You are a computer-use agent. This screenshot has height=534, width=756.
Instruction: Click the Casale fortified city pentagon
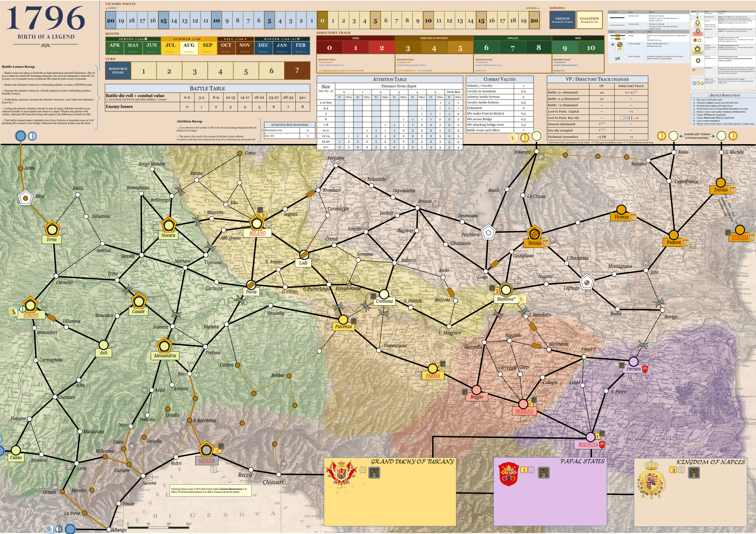(x=139, y=301)
